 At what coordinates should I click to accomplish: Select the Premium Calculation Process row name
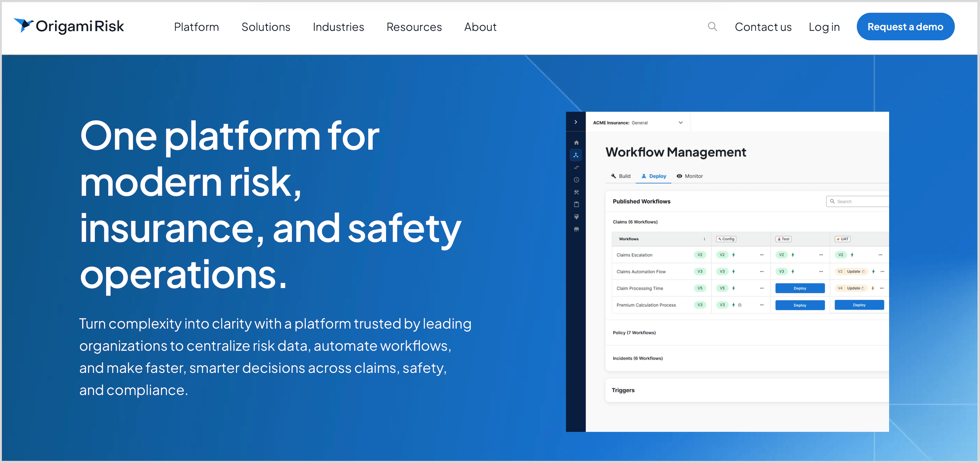pos(646,305)
